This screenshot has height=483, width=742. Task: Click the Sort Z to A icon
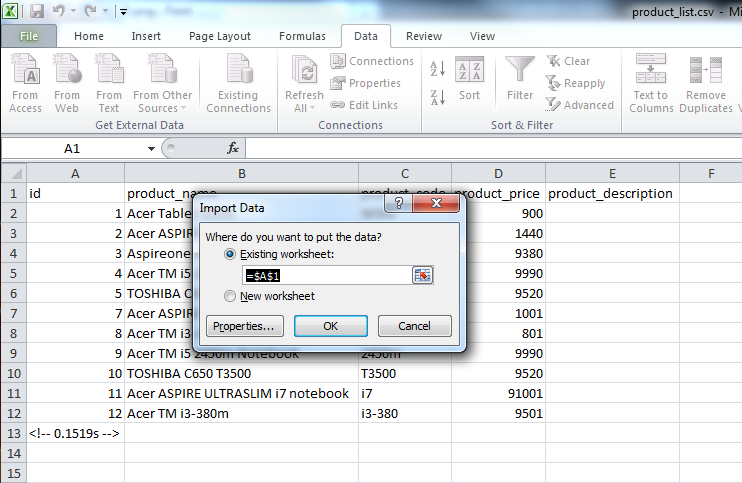437,97
